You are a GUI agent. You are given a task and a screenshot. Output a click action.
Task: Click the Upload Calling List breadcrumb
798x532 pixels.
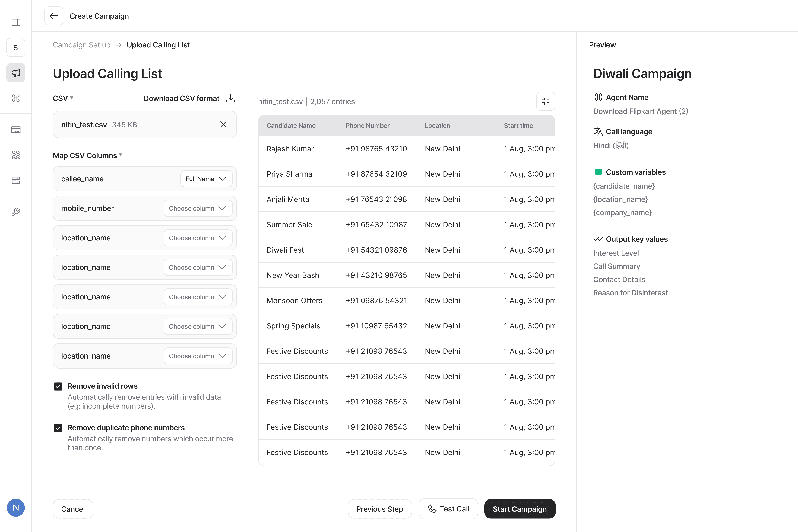158,45
